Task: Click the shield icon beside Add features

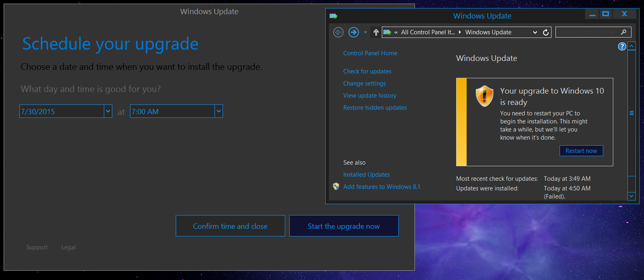Action: click(x=336, y=186)
